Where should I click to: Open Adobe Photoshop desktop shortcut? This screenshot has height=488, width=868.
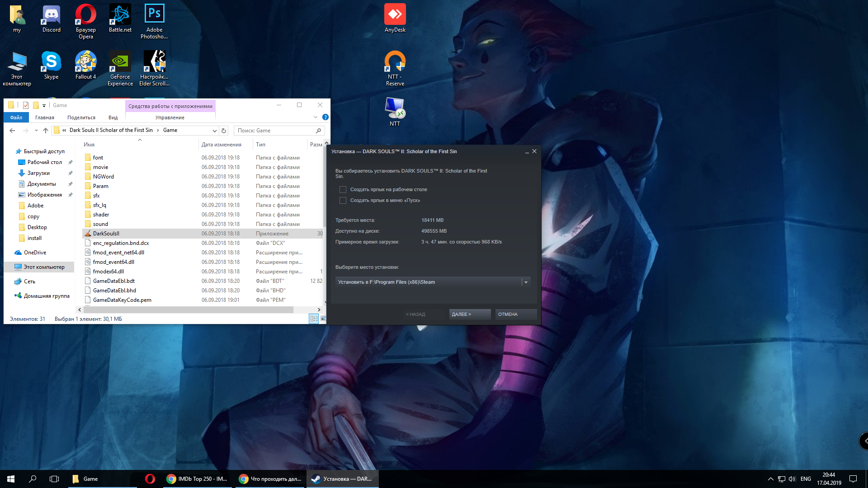pos(154,22)
